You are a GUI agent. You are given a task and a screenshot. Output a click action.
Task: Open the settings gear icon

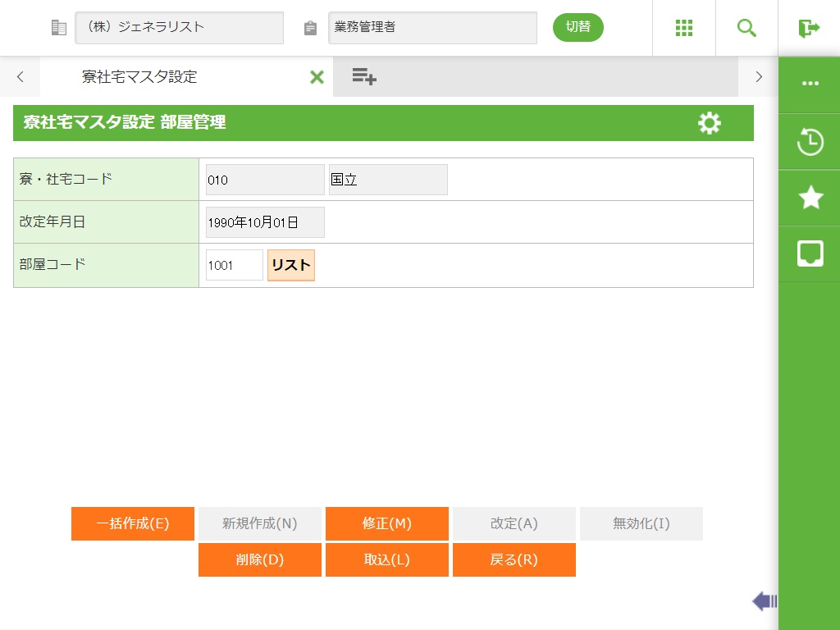pos(709,123)
